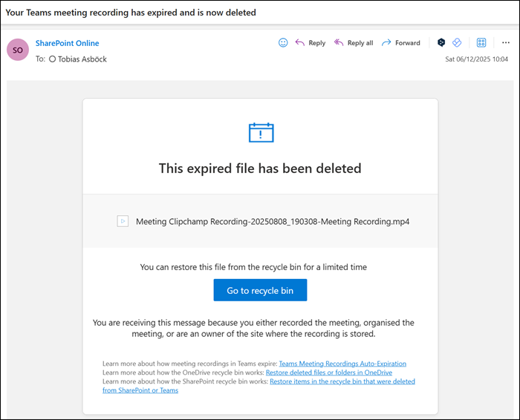
Task: Click the emoji reaction smiley icon
Action: 283,43
